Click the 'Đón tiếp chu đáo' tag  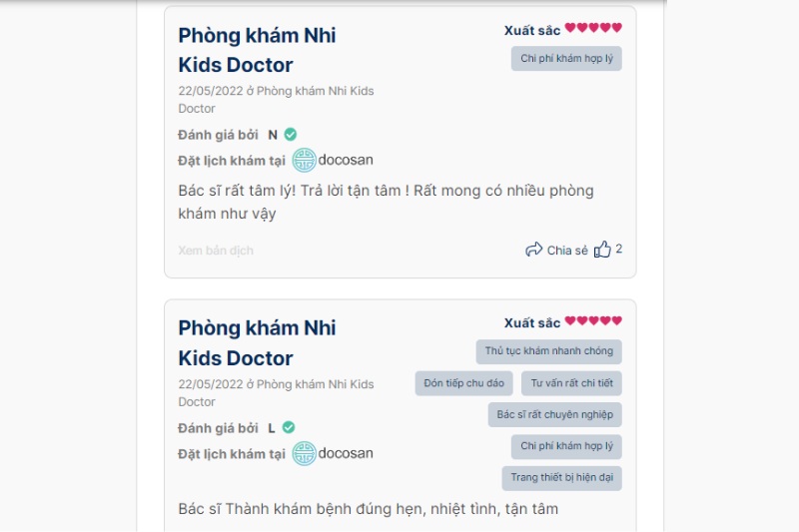tap(464, 383)
